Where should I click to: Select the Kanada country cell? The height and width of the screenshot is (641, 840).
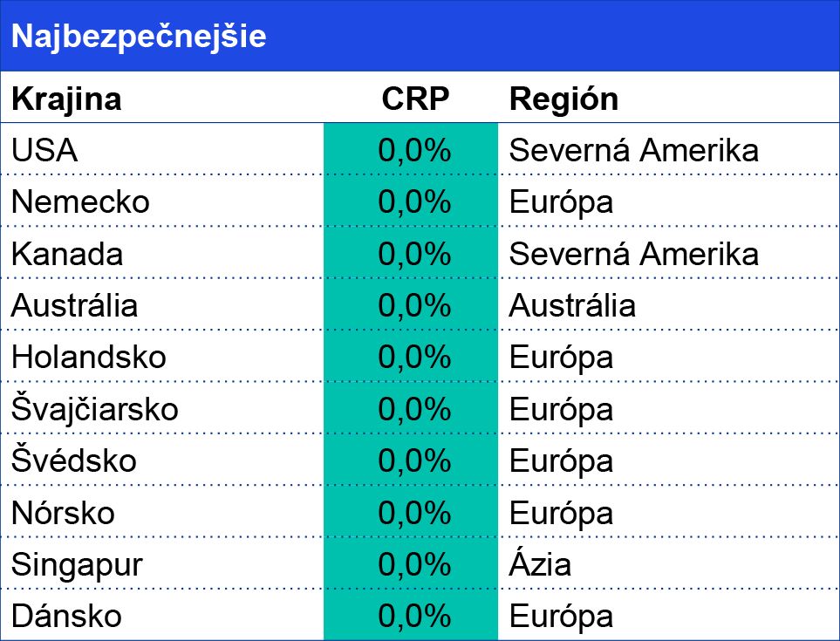[67, 254]
